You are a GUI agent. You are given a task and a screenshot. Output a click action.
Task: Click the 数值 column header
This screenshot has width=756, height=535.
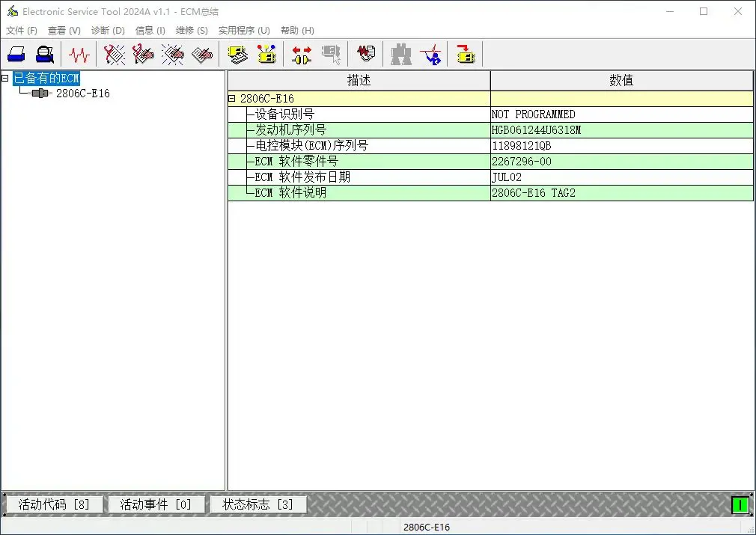[621, 81]
